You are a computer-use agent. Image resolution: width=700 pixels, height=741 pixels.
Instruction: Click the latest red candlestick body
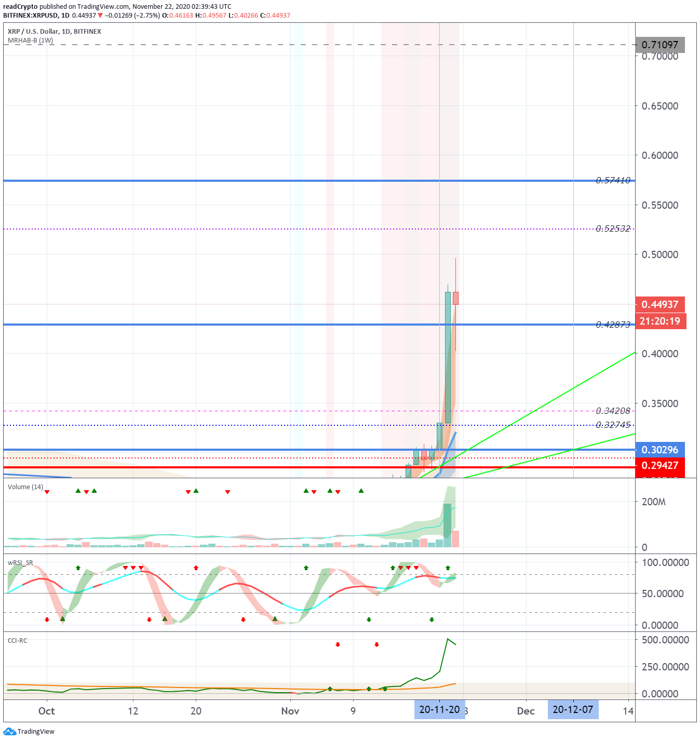[x=455, y=298]
